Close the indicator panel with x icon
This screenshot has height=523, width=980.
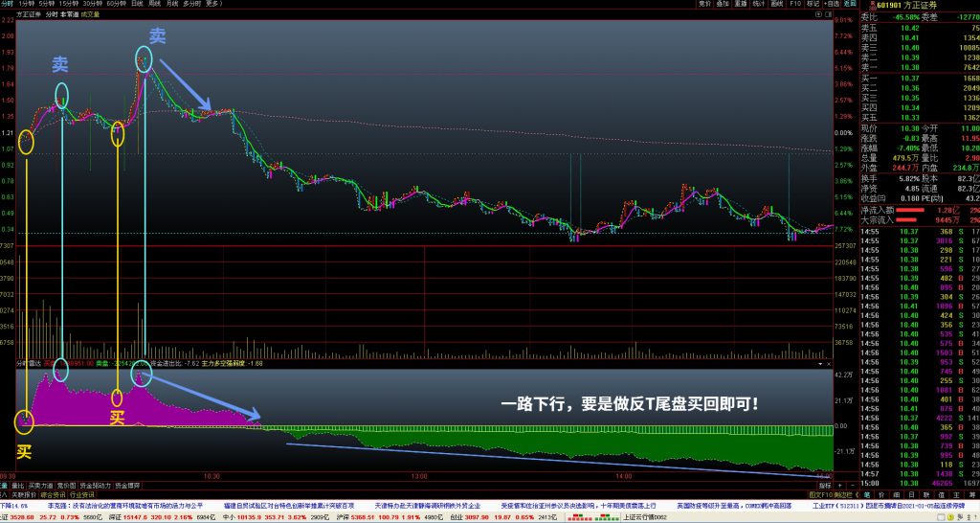coord(830,364)
